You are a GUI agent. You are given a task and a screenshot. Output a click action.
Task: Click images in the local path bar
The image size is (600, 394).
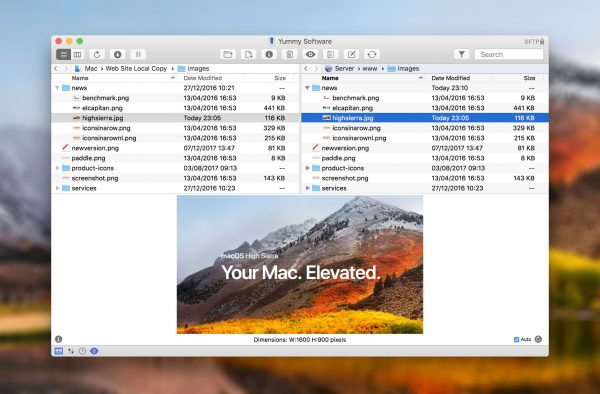coord(194,68)
